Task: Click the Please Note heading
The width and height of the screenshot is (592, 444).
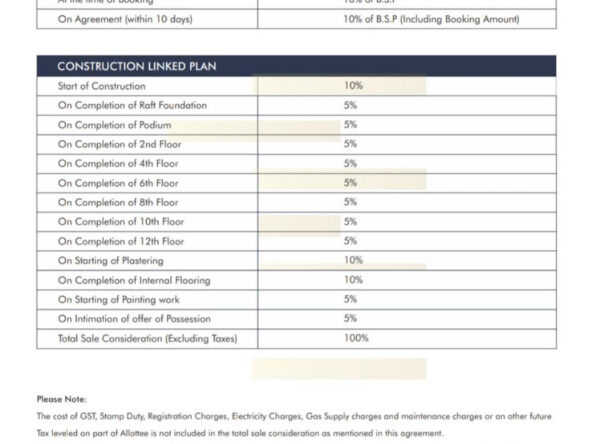Action: (x=62, y=399)
